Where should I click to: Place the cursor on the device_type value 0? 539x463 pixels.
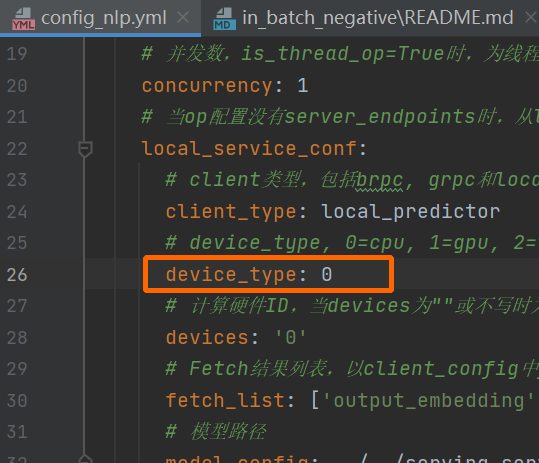pos(327,274)
